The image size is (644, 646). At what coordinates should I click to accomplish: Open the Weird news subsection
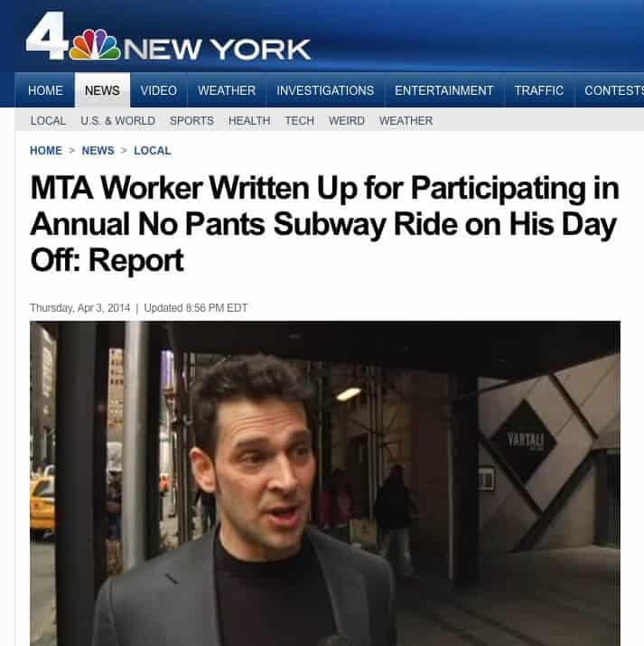coord(346,121)
